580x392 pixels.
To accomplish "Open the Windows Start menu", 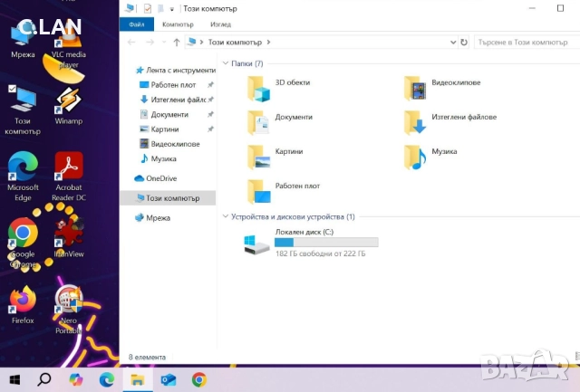I will pyautogui.click(x=14, y=379).
